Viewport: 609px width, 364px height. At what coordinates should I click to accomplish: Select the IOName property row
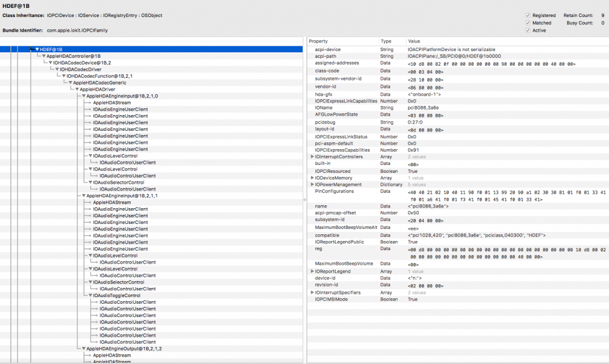(458, 108)
